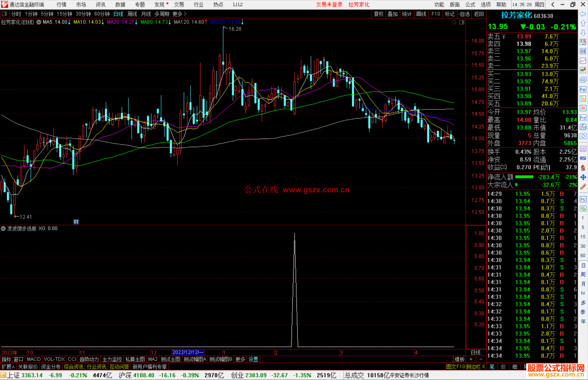Expand the 扩展 panel at the bottom left

[8, 367]
